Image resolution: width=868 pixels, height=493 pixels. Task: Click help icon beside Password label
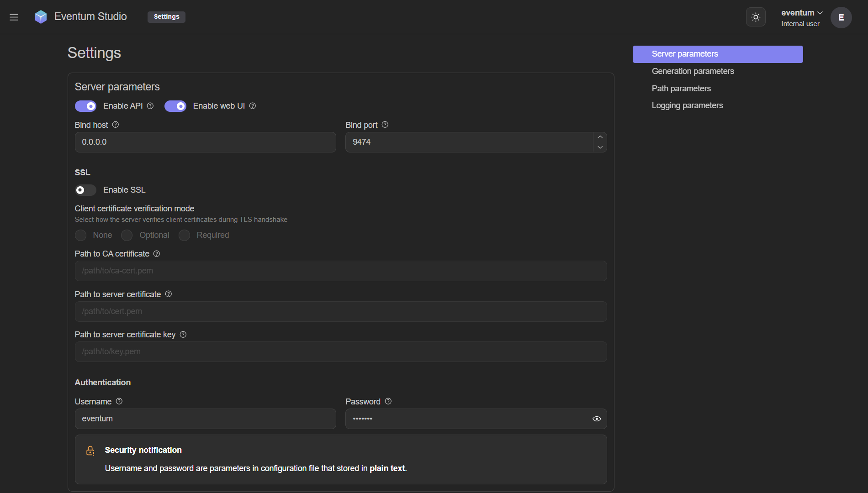pos(388,401)
